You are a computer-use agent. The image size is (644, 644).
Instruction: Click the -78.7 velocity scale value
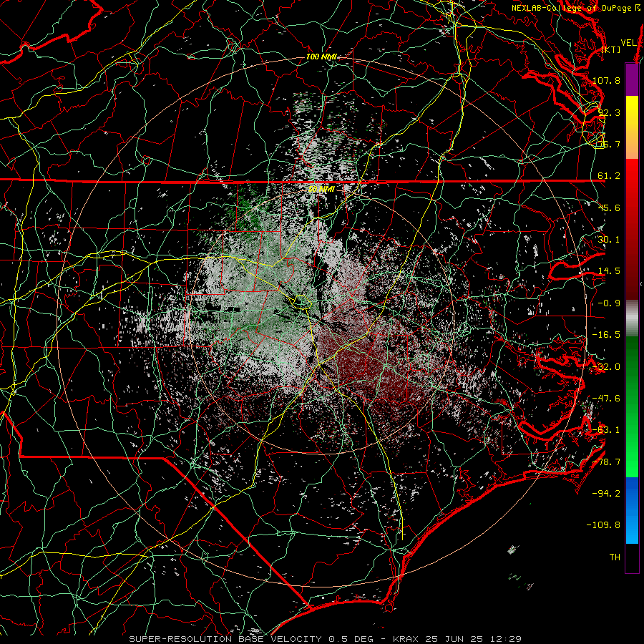pyautogui.click(x=606, y=462)
